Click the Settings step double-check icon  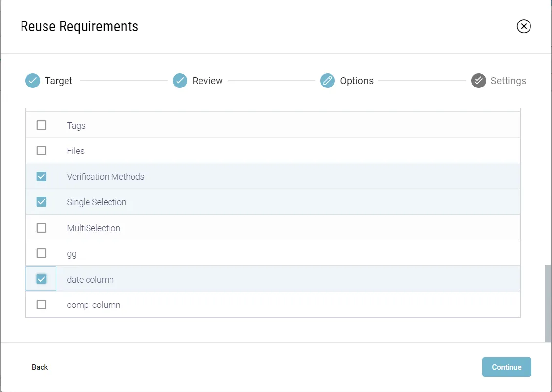[x=478, y=81]
